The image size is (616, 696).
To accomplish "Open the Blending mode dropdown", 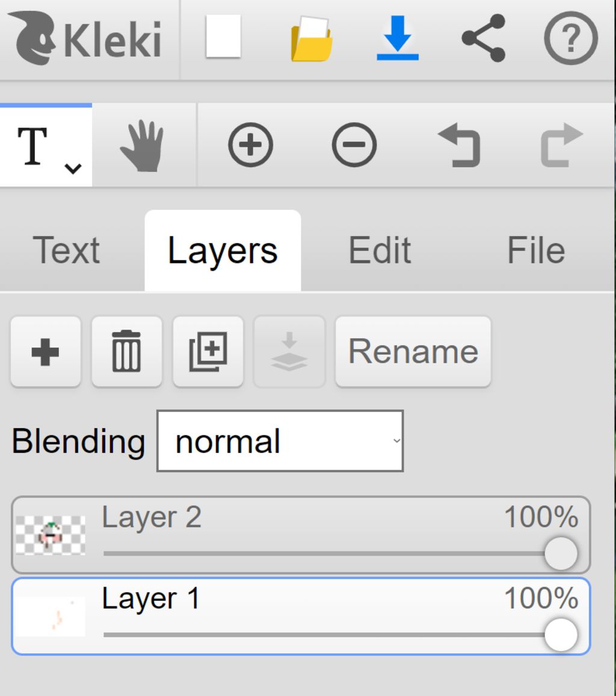I will point(280,442).
